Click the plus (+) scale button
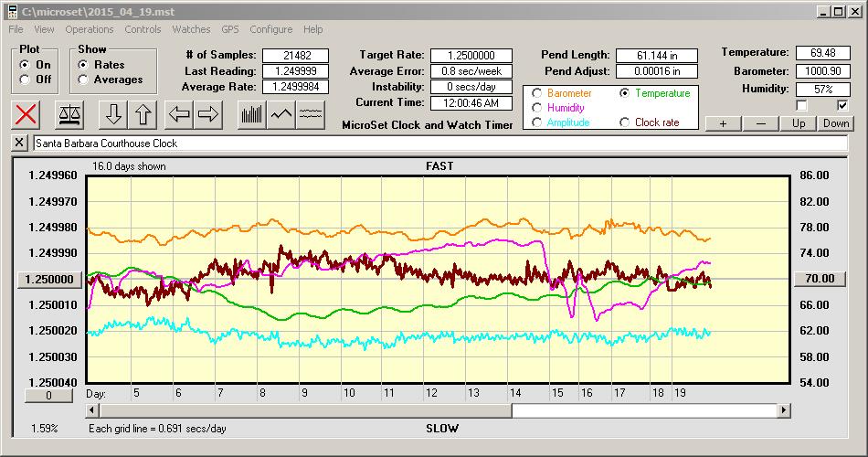Image resolution: width=868 pixels, height=457 pixels. point(723,123)
